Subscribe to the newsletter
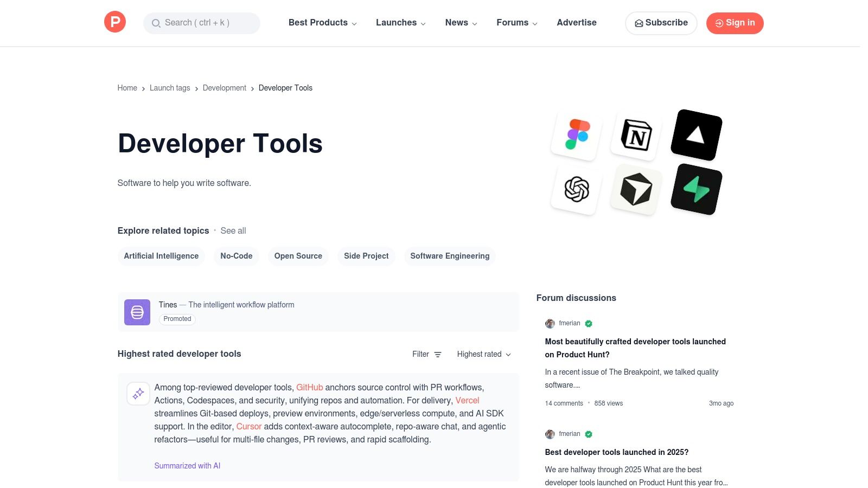 pos(661,23)
